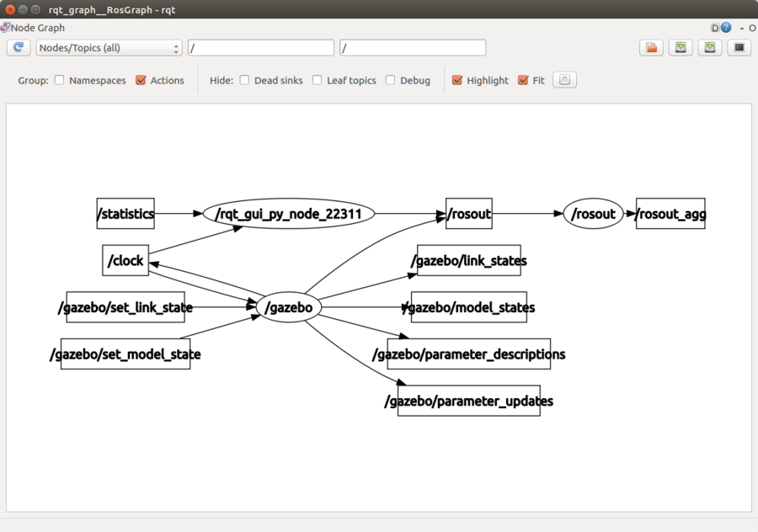Click the black square save-as-image icon

tap(739, 47)
